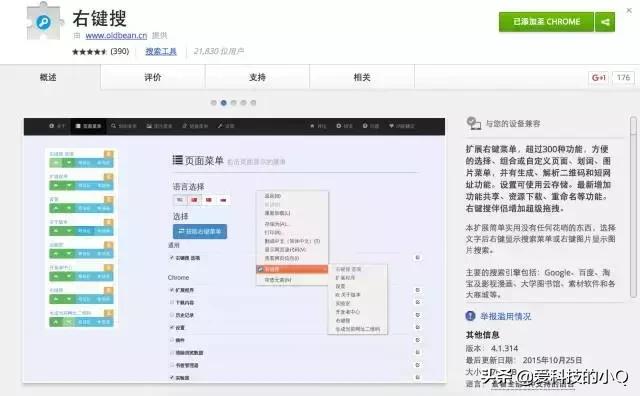This screenshot has width=640, height=396.
Task: Open the 评价 tab
Action: pyautogui.click(x=153, y=77)
